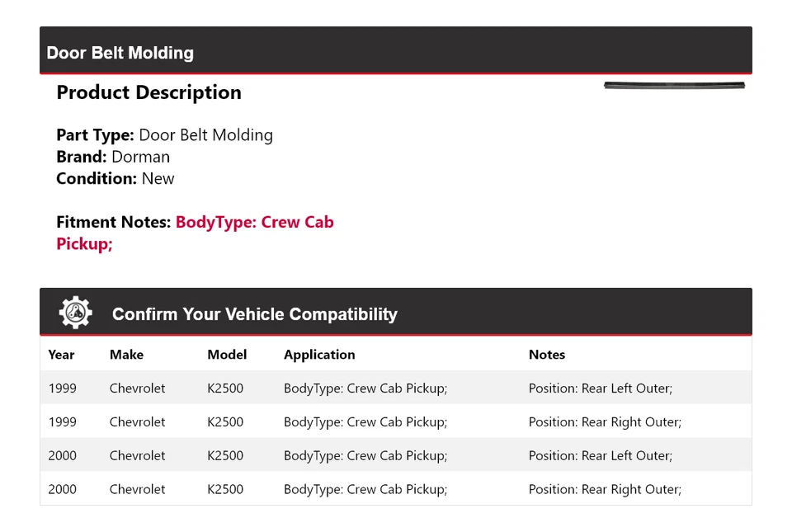Click the Year column header
The height and width of the screenshot is (532, 792).
click(61, 355)
